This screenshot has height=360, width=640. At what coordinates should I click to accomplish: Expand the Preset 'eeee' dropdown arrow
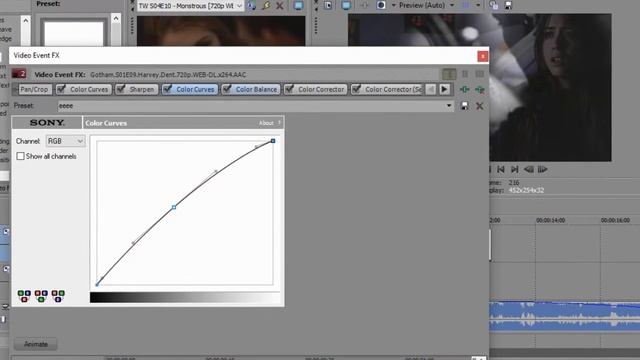point(449,106)
